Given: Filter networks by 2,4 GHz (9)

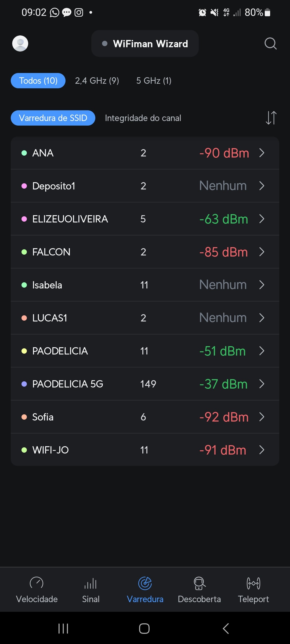Looking at the screenshot, I should coord(97,81).
